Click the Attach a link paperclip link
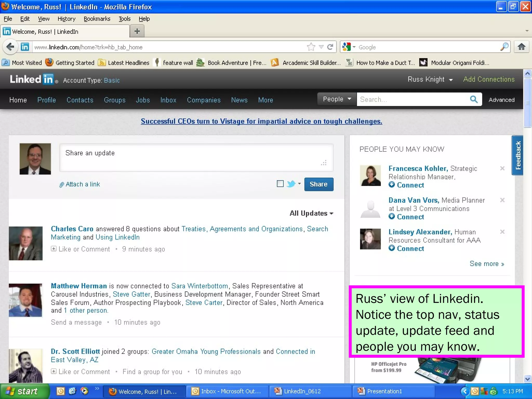 coord(80,184)
